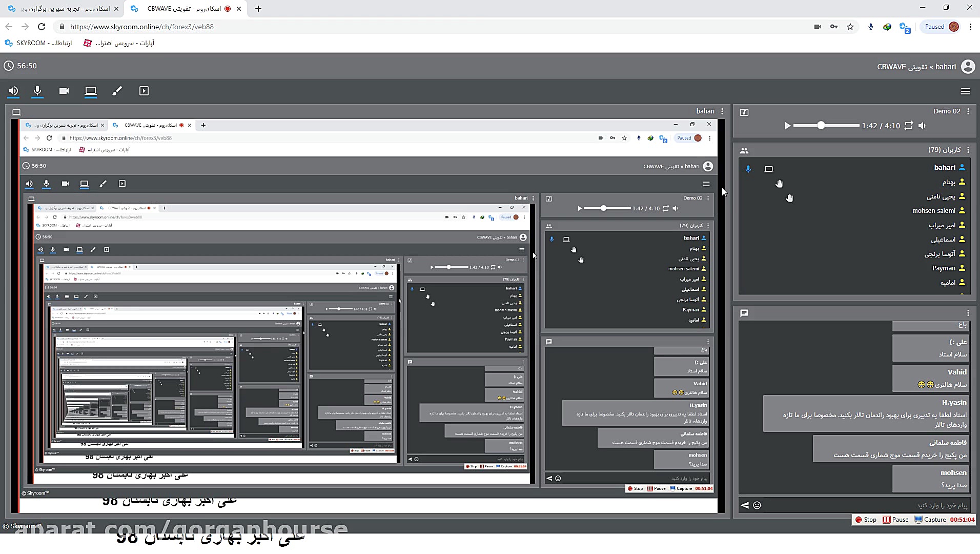Reload the Skyroom page

click(42, 27)
